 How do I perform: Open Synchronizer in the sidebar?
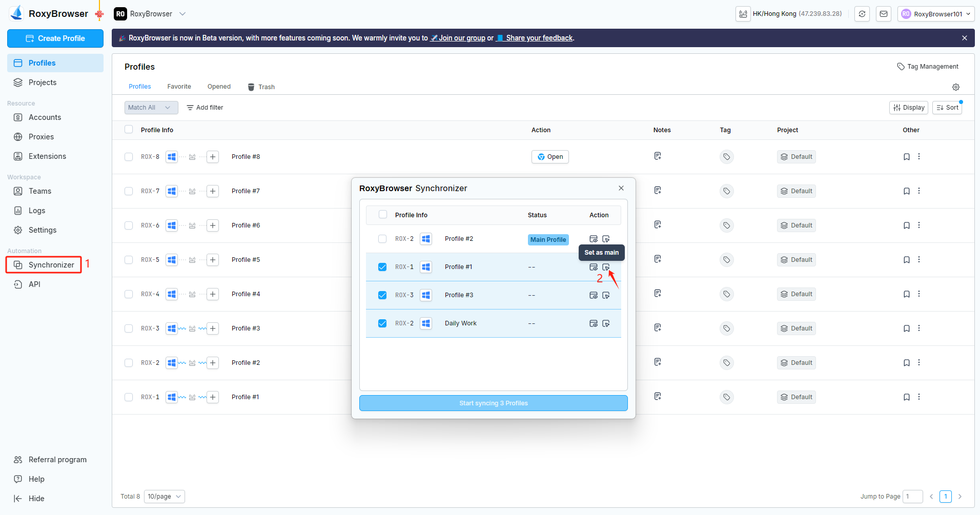tap(44, 265)
